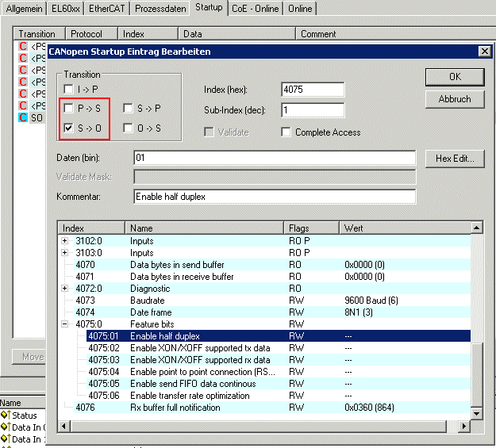Select 4075:01 Enable half duplex row

[x=279, y=336]
